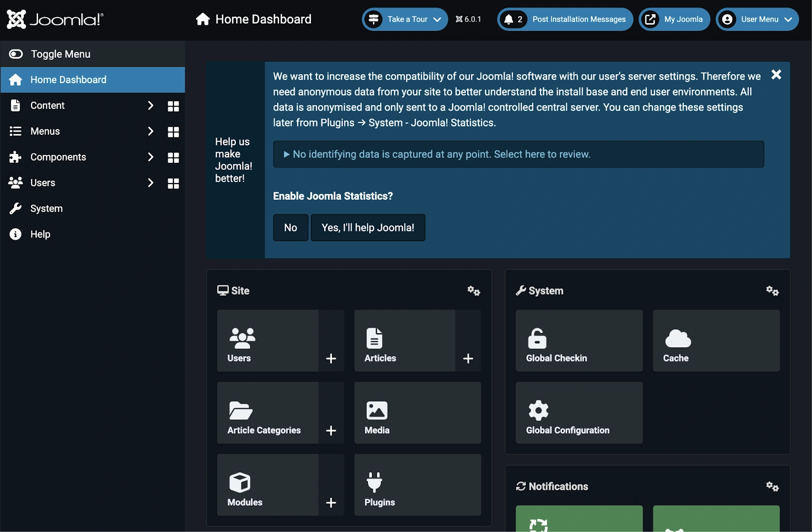812x532 pixels.
Task: Add a new article via plus icon
Action: [468, 359]
